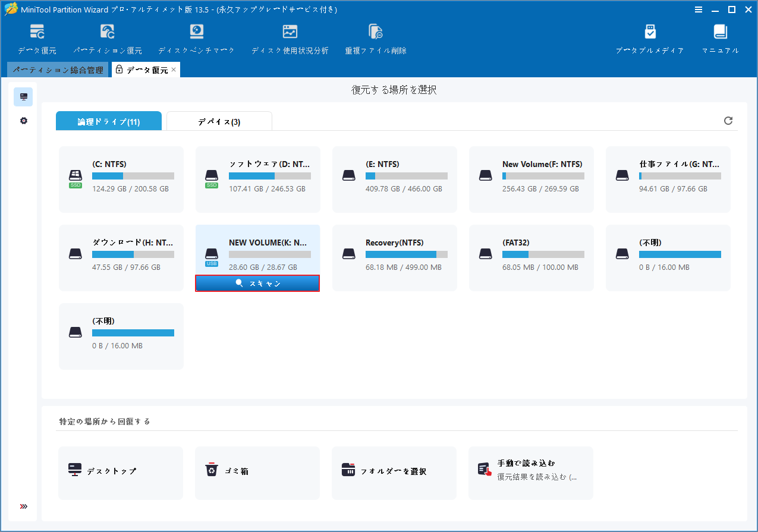Scan the NEW VOLUME(K:) drive
This screenshot has height=532, width=758.
click(257, 284)
